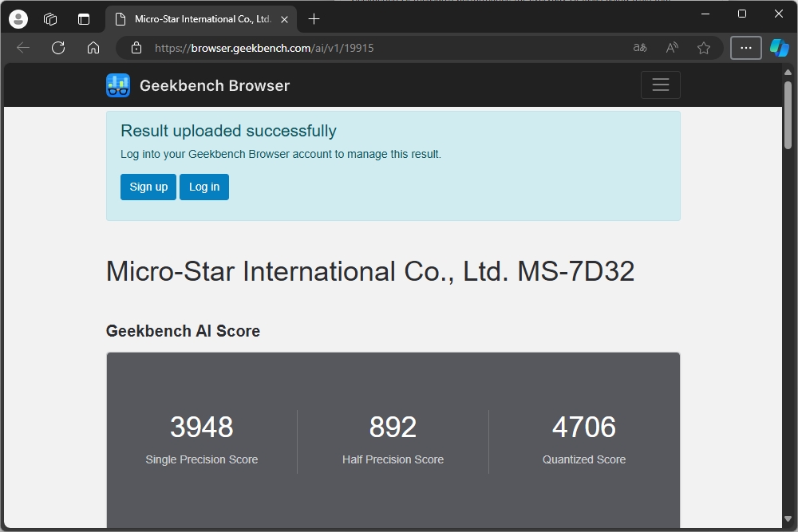Screen dimensions: 798x532
Task: Go back with the back arrow
Action: 23,48
